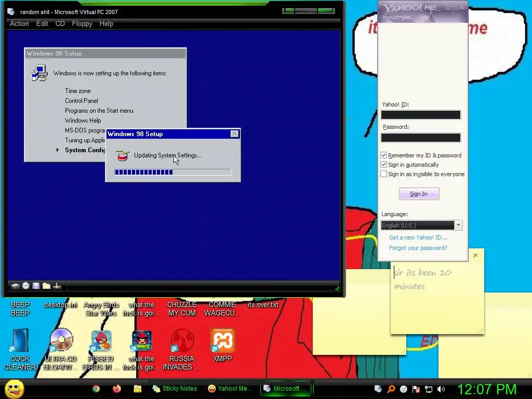Click the Yahoo Messenger smiley tray icon
Viewport: 532px width, 399px height.
pos(404,389)
